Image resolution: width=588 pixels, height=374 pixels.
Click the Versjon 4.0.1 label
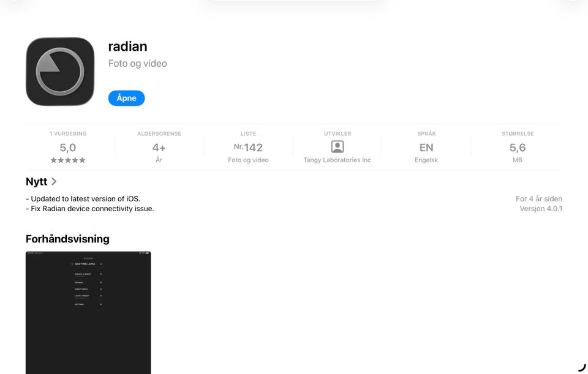541,209
